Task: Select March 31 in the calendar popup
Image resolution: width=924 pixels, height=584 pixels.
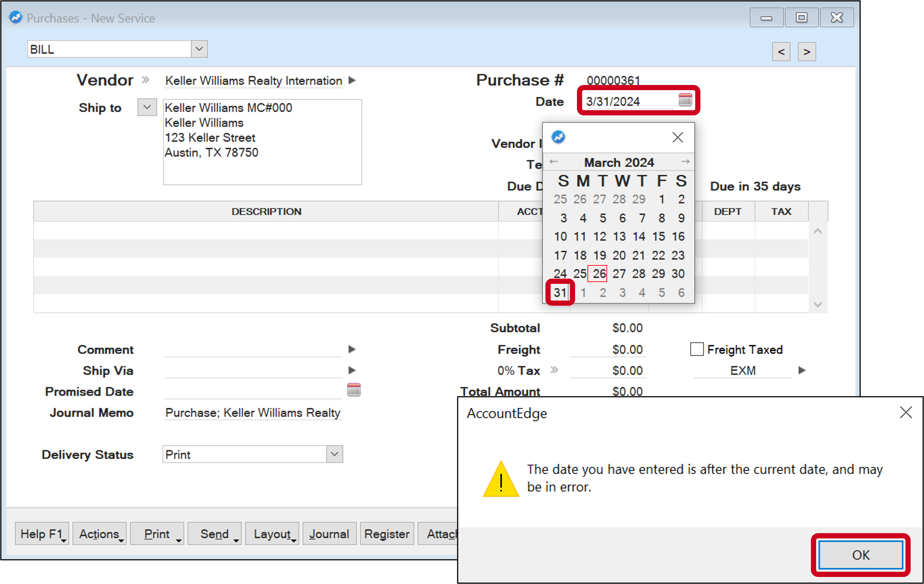Action: point(561,292)
